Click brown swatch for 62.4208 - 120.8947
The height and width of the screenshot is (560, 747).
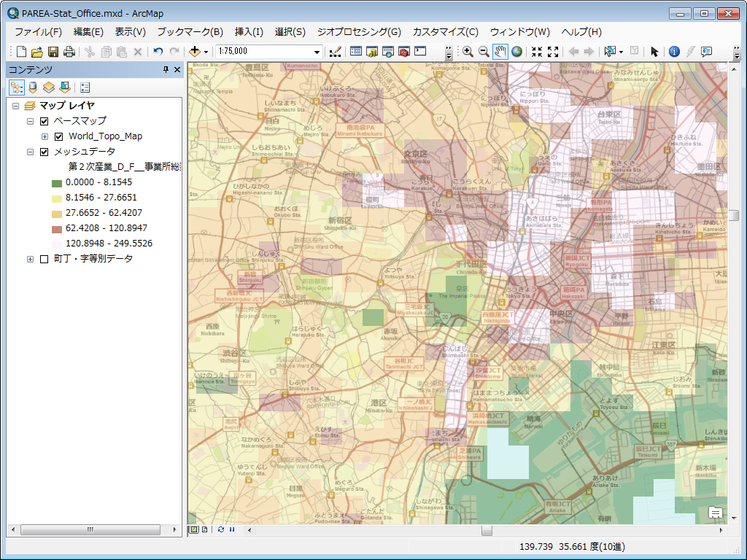click(x=57, y=228)
